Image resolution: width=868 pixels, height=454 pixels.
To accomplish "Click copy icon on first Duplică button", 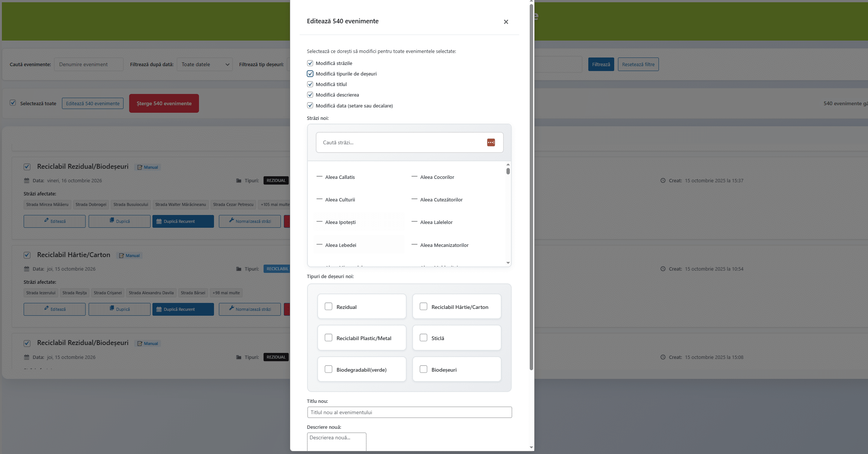I will coord(112,220).
